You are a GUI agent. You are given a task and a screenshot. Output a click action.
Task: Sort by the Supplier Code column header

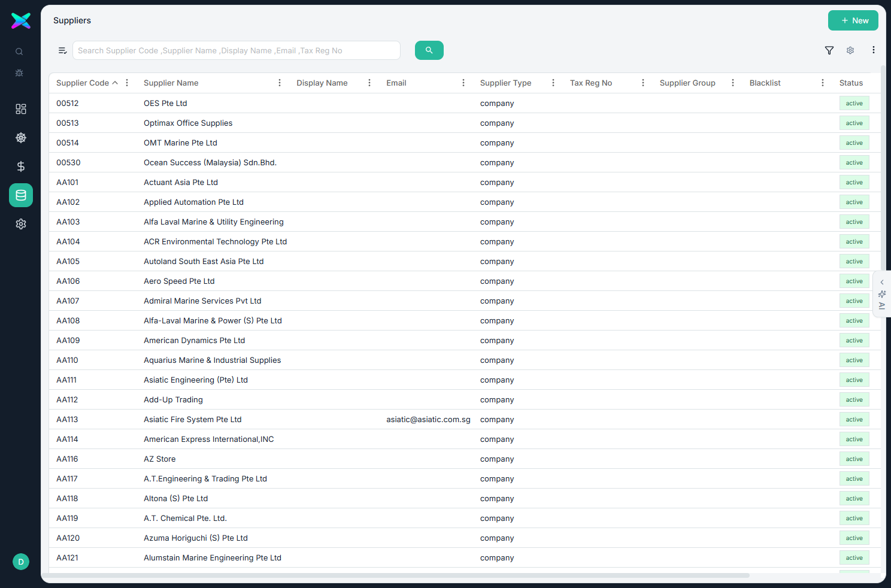tap(83, 83)
